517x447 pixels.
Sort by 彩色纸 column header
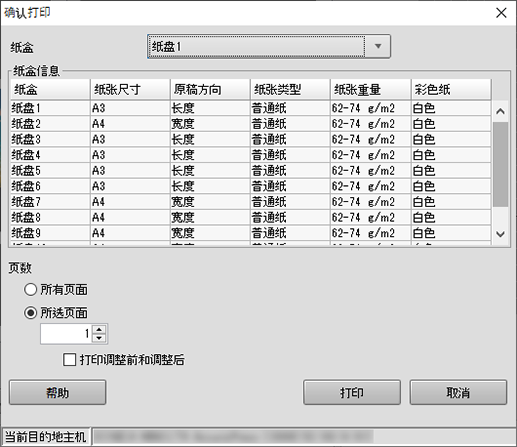tap(451, 89)
